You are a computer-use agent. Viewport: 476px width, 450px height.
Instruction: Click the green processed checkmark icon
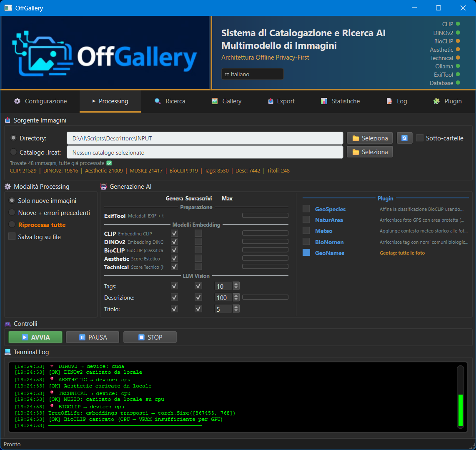click(x=109, y=163)
